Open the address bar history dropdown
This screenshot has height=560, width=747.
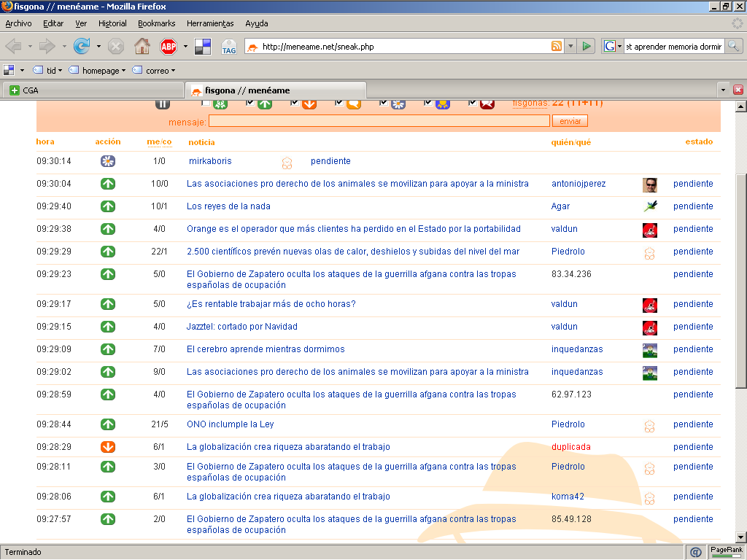570,47
